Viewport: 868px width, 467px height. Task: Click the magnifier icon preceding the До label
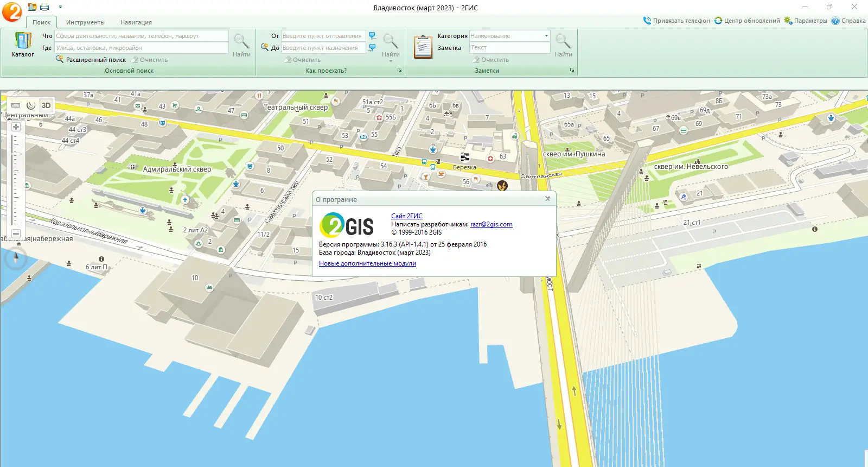click(265, 47)
